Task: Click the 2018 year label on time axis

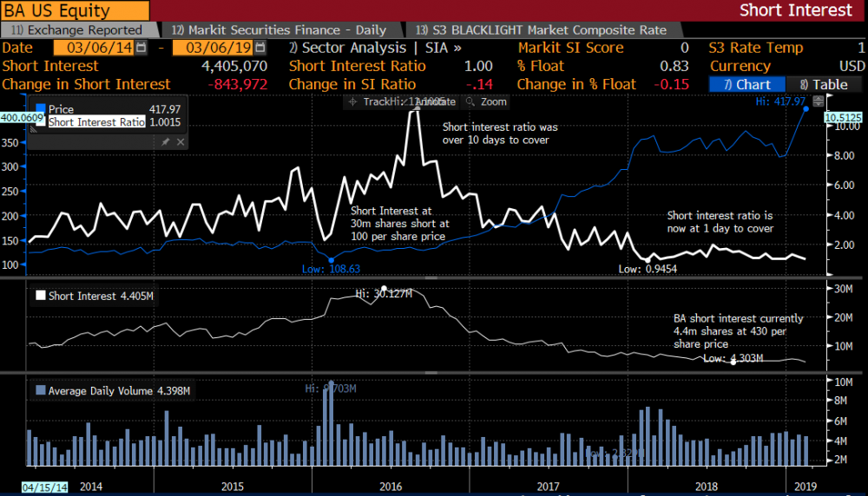Action: [x=707, y=486]
